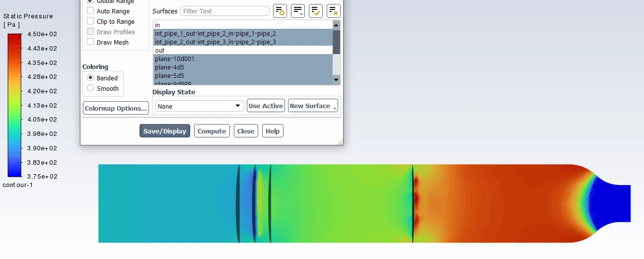
Task: Click the surfaces list scroll down arrow
Action: point(336,79)
